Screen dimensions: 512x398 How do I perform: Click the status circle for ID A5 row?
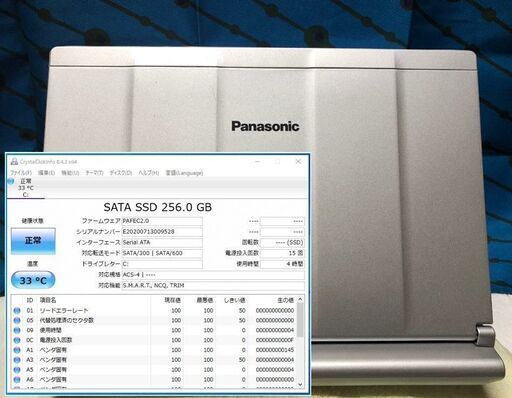pyautogui.click(x=17, y=370)
